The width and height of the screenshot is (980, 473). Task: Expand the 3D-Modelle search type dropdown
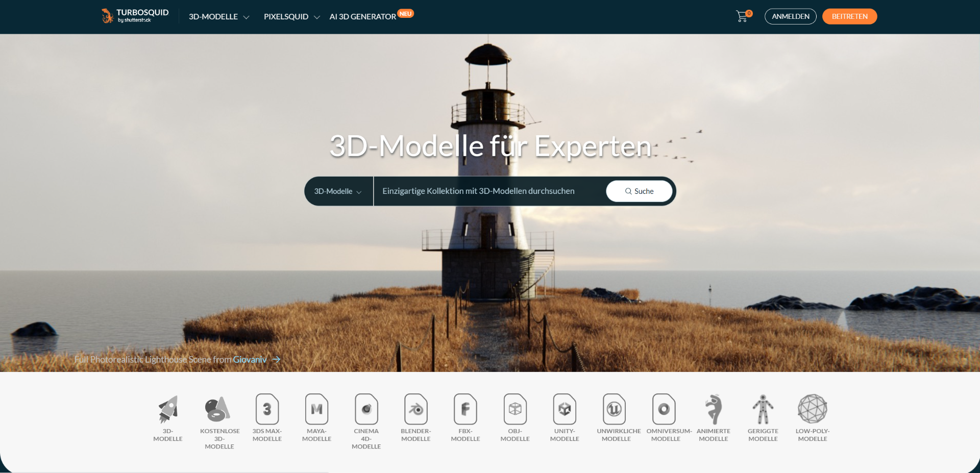[338, 191]
